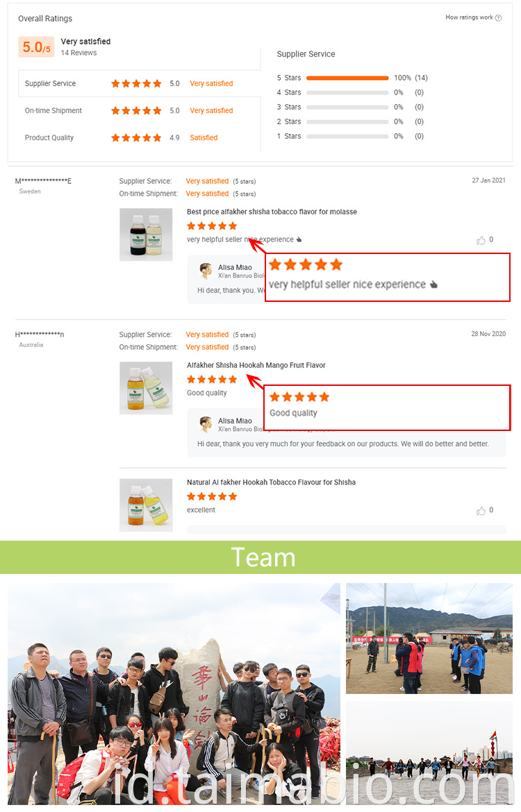Click the 5 Stars orange rating bar
521x812 pixels.
click(347, 78)
